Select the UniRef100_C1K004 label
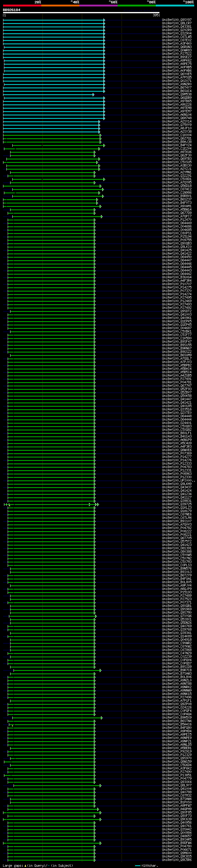 click(177, 135)
